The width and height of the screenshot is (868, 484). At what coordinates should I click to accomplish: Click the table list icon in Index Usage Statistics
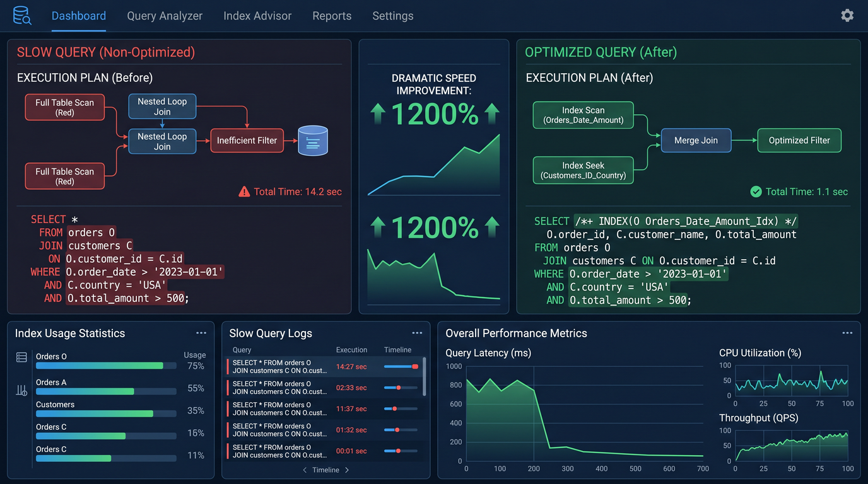[21, 357]
